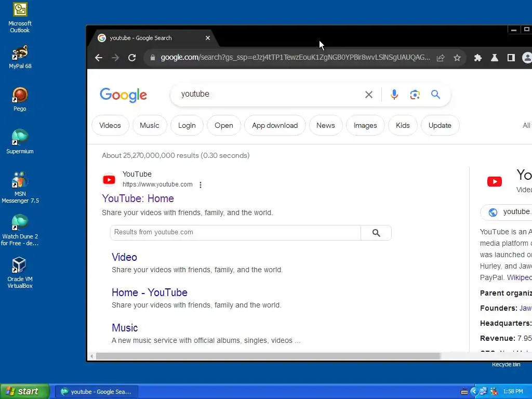This screenshot has width=532, height=399.
Task: Switch to News filter chip
Action: point(325,126)
